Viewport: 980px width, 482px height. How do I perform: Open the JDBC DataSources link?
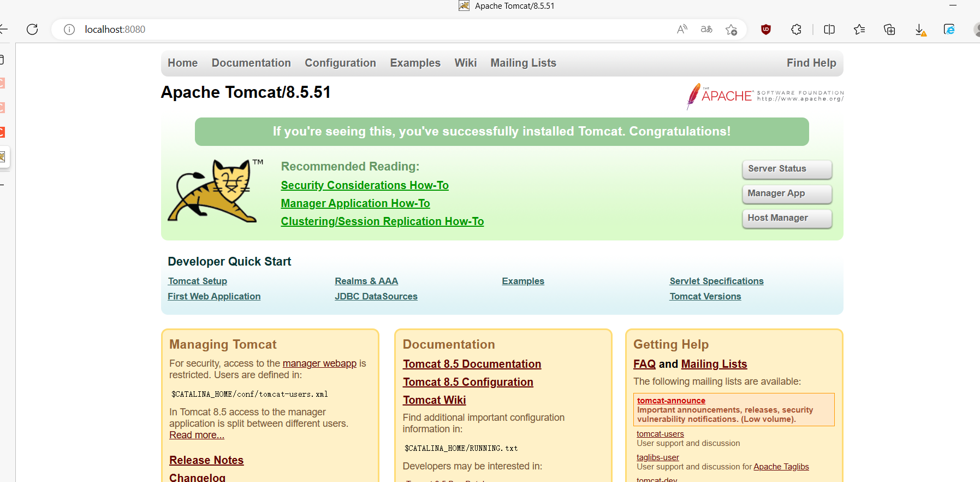pyautogui.click(x=376, y=296)
